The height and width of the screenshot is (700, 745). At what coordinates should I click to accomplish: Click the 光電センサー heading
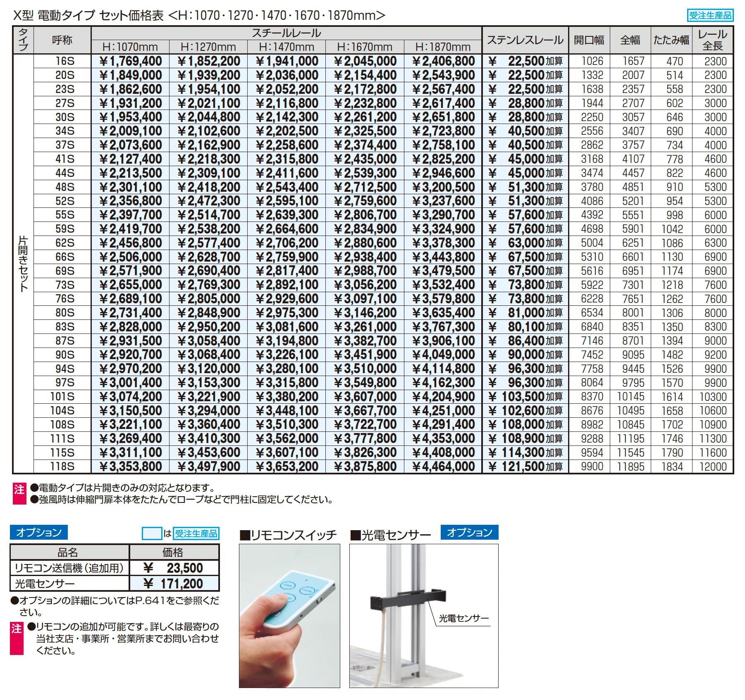391,535
